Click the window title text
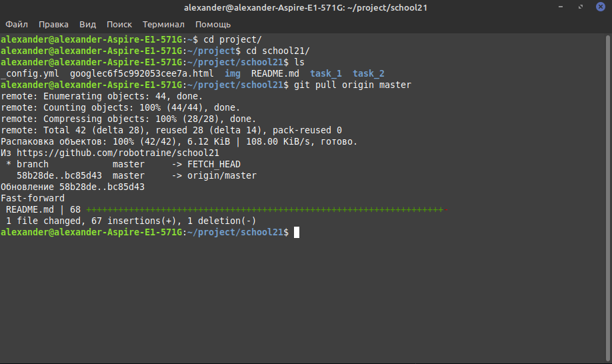This screenshot has height=364, width=612. (305, 8)
